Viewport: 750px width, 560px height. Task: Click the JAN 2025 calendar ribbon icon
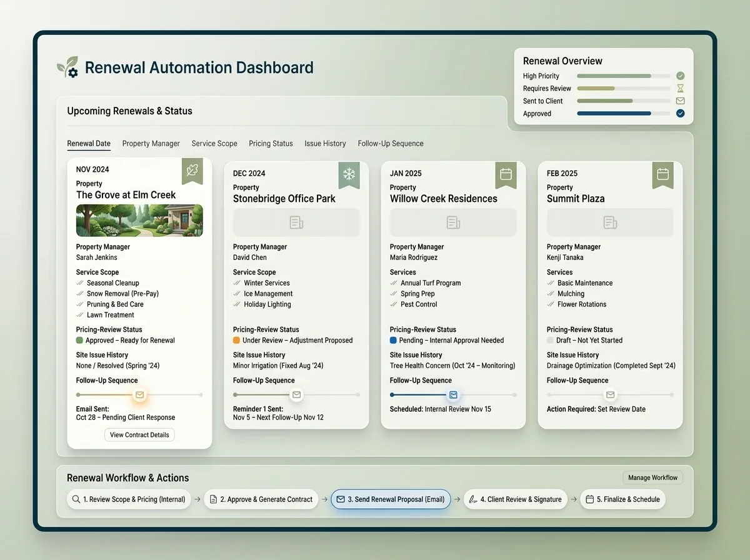click(506, 174)
